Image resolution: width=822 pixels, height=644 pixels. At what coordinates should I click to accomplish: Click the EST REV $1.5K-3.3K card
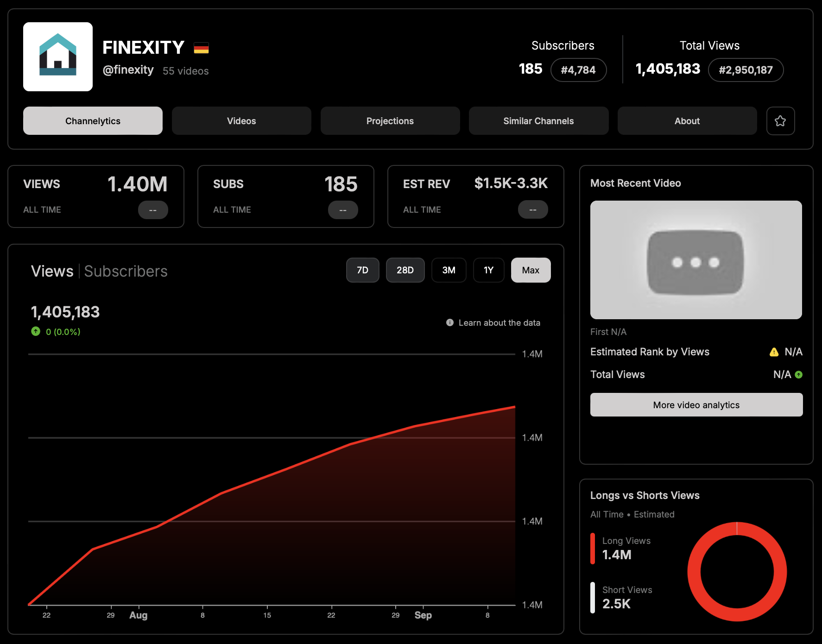pyautogui.click(x=476, y=196)
